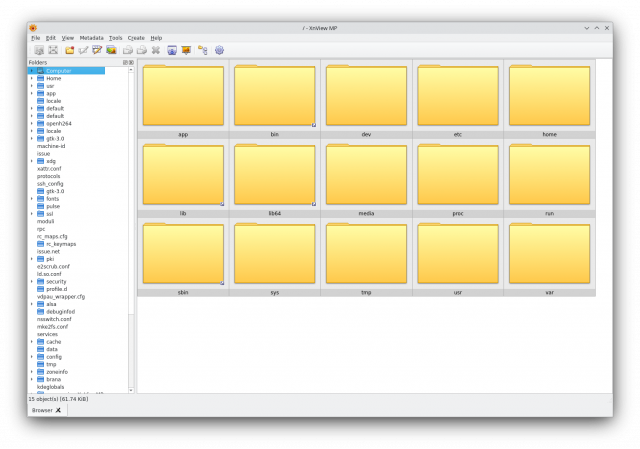Image resolution: width=640 pixels, height=449 pixels.
Task: Expand the Home tree node
Action: (32, 78)
